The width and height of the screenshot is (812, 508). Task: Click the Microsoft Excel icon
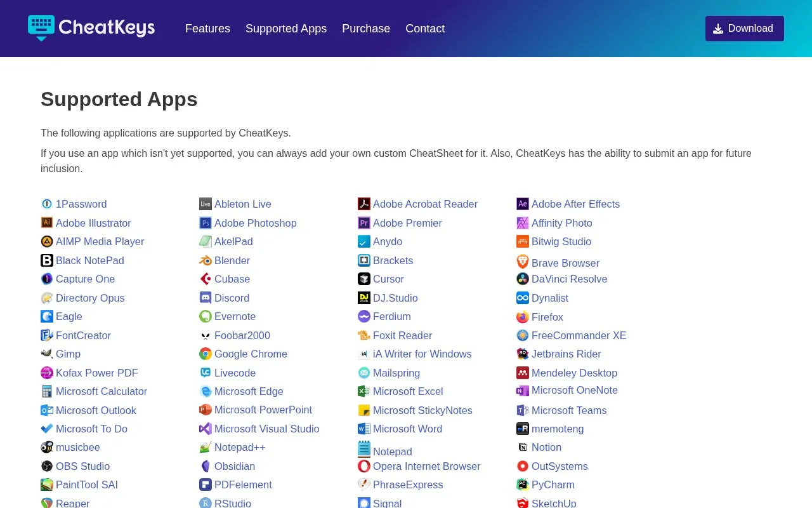click(x=364, y=391)
